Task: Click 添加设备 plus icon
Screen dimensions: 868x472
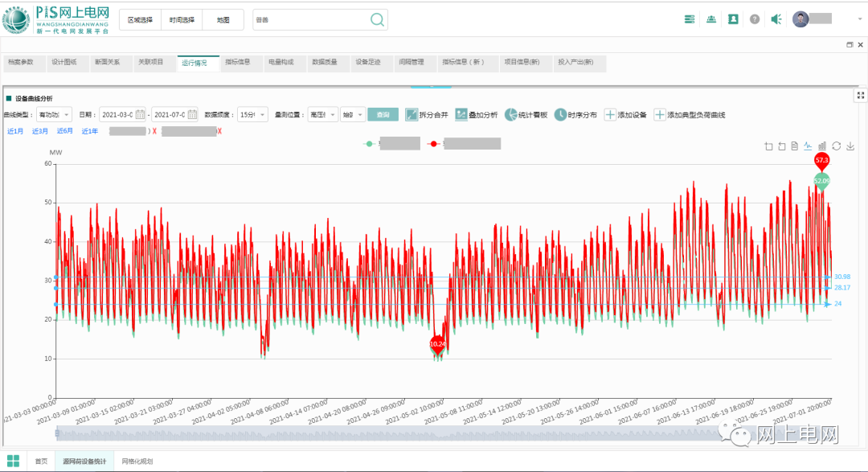Action: [x=610, y=115]
